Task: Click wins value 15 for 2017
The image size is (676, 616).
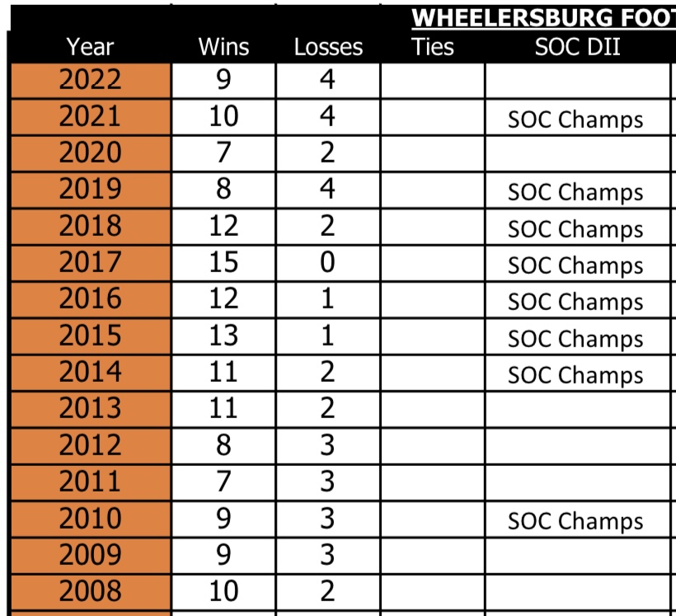Action: click(x=223, y=263)
